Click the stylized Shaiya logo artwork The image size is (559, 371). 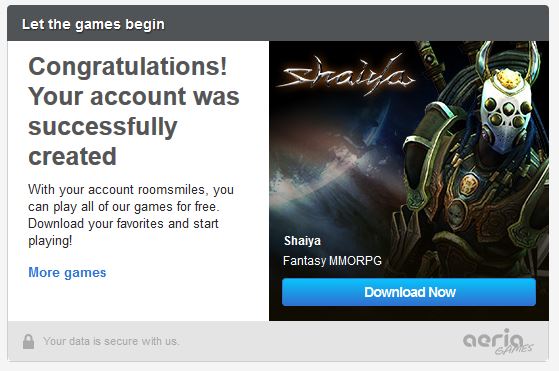coord(345,75)
